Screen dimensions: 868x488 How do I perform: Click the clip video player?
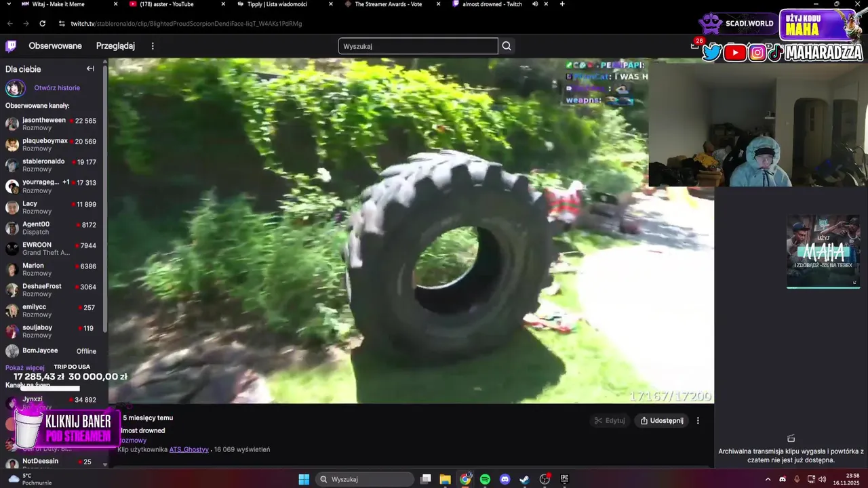pos(411,230)
